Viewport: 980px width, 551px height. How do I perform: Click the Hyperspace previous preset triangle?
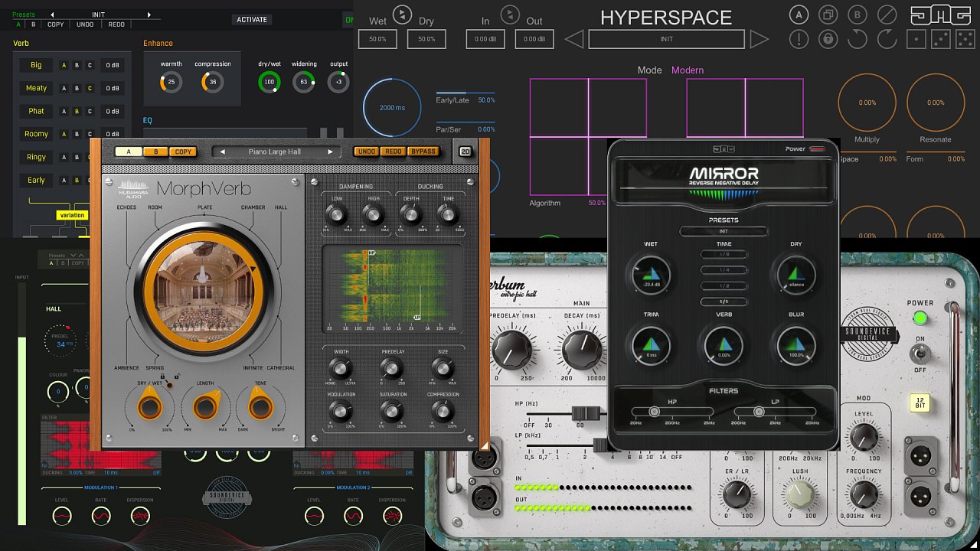coord(573,39)
